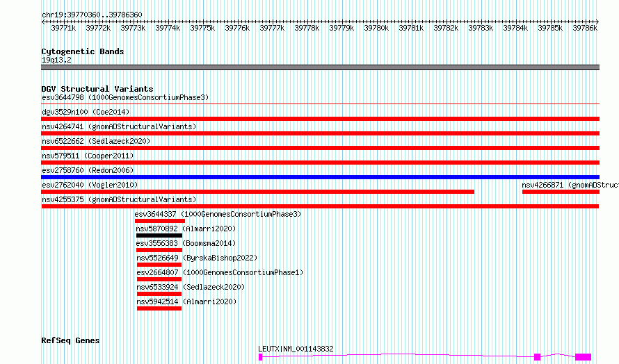This screenshot has width=619, height=364.
Task: Click the red dgv3529n100 variant bar
Action: (320, 119)
